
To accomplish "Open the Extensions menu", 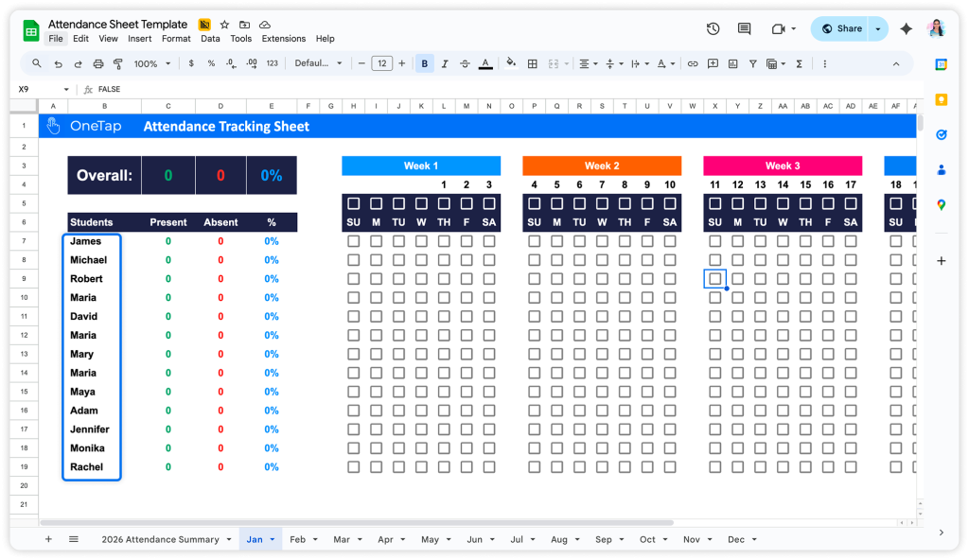I will [x=284, y=39].
